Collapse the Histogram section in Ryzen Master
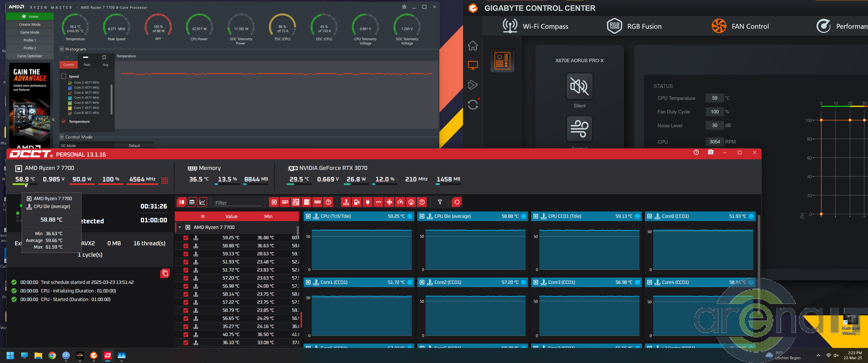 pos(62,49)
